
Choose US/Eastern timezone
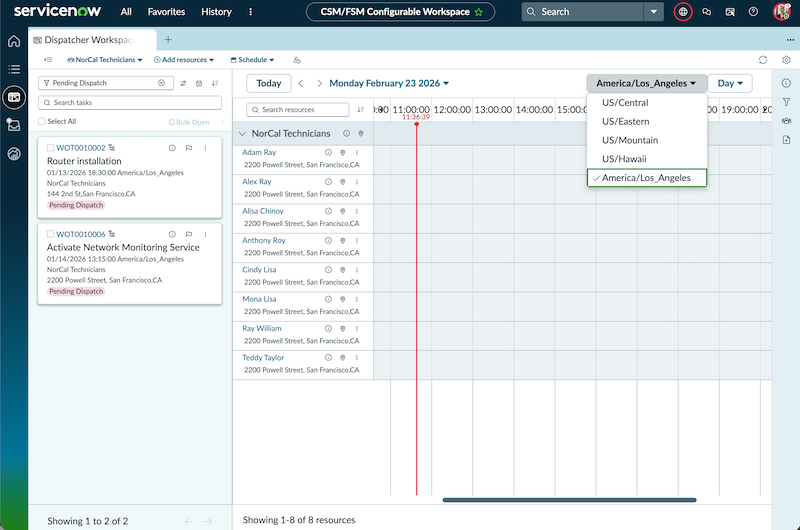(647, 121)
